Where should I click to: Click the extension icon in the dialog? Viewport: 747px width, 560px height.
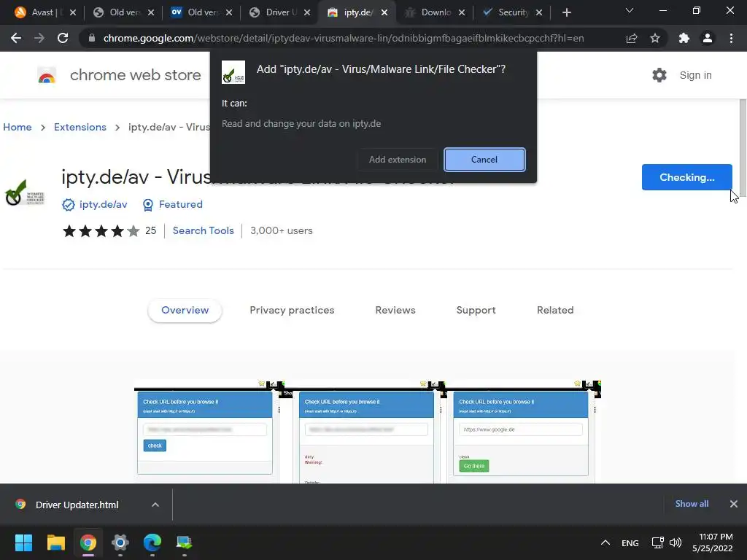[233, 72]
